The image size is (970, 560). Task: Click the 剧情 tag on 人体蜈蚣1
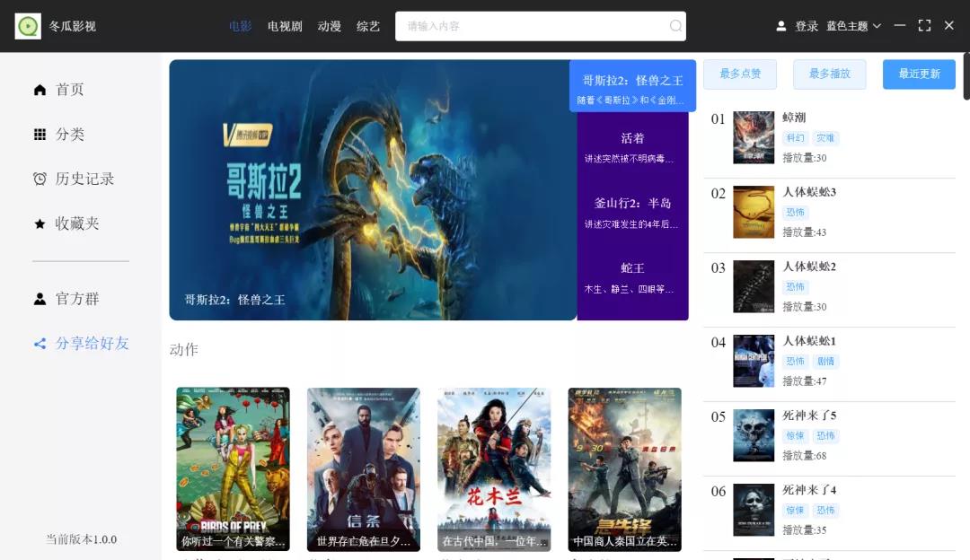point(825,361)
